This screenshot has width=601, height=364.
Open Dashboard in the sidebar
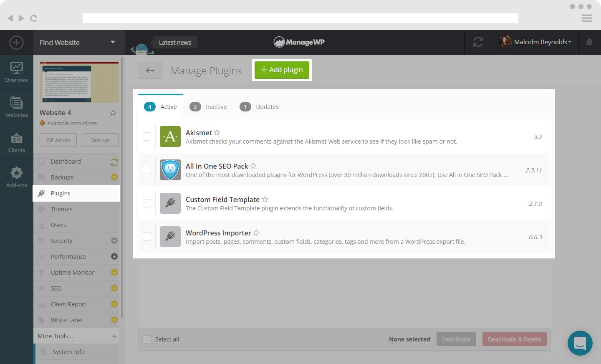click(x=76, y=162)
